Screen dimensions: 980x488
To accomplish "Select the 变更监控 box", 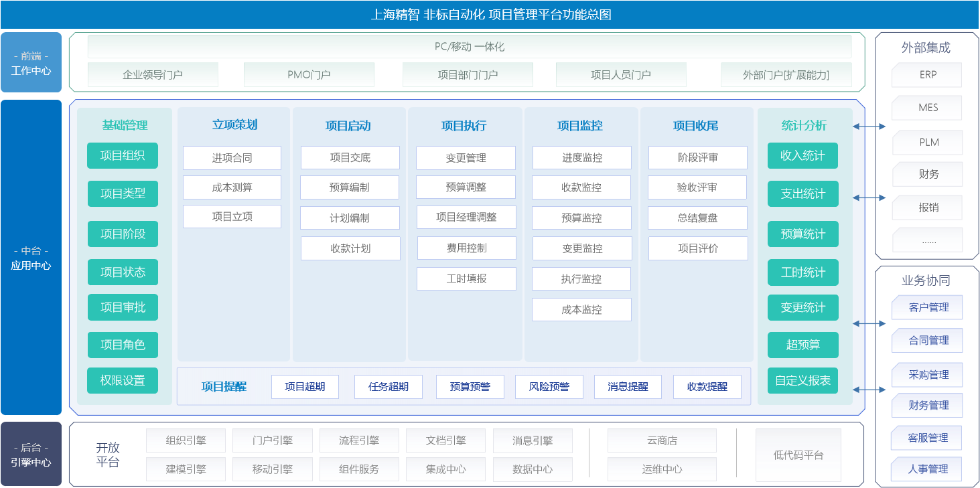I will [x=583, y=248].
